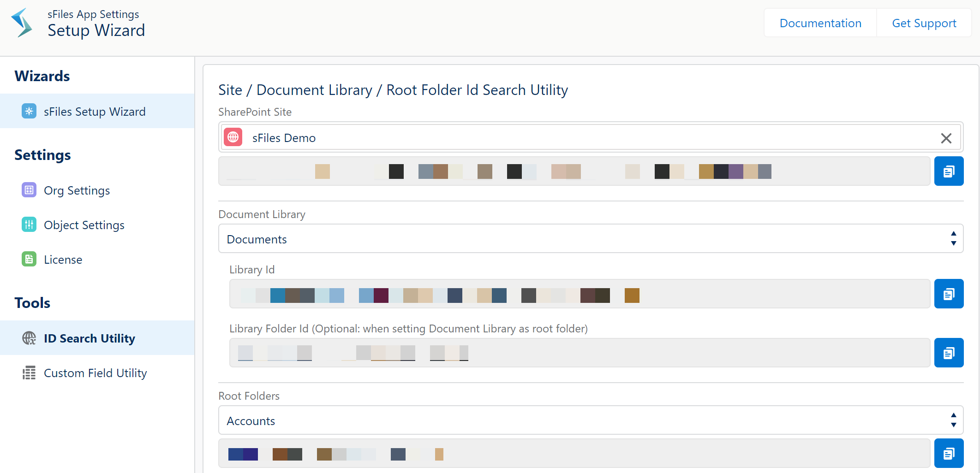Click the Get Support button
Image resolution: width=980 pixels, height=473 pixels.
pyautogui.click(x=924, y=23)
